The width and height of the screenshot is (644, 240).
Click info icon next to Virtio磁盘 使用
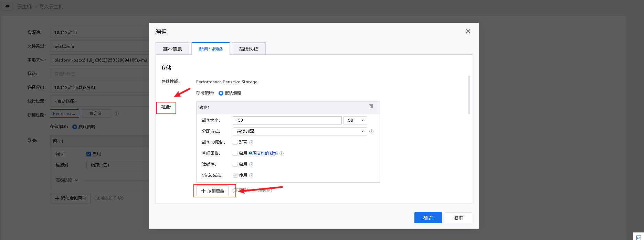tap(251, 175)
